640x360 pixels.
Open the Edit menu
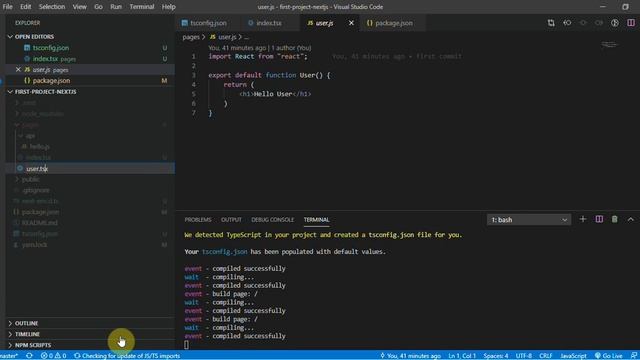tap(25, 7)
